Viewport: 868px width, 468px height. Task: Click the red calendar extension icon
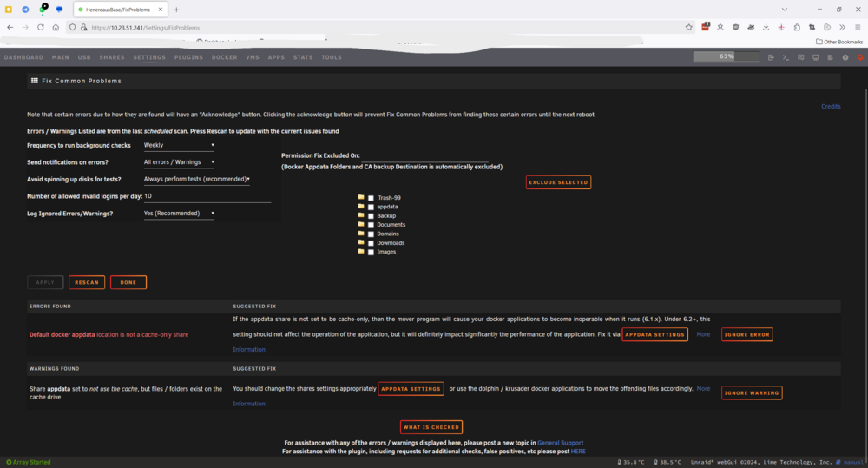705,27
